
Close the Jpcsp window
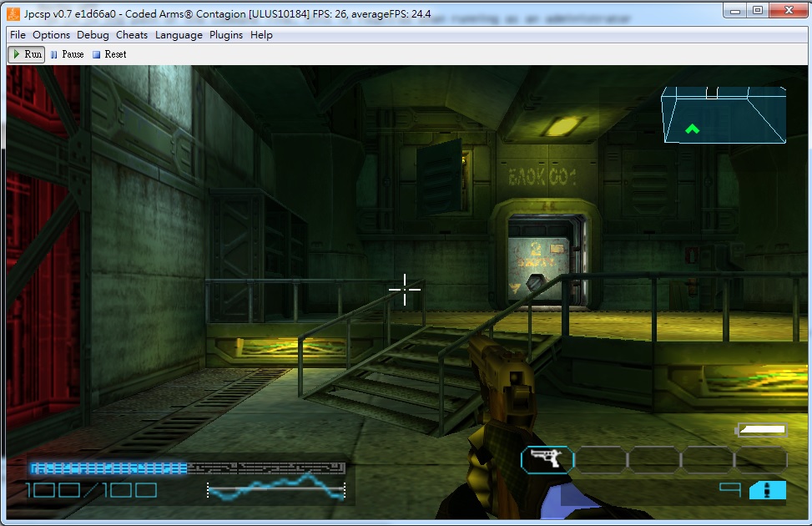788,11
